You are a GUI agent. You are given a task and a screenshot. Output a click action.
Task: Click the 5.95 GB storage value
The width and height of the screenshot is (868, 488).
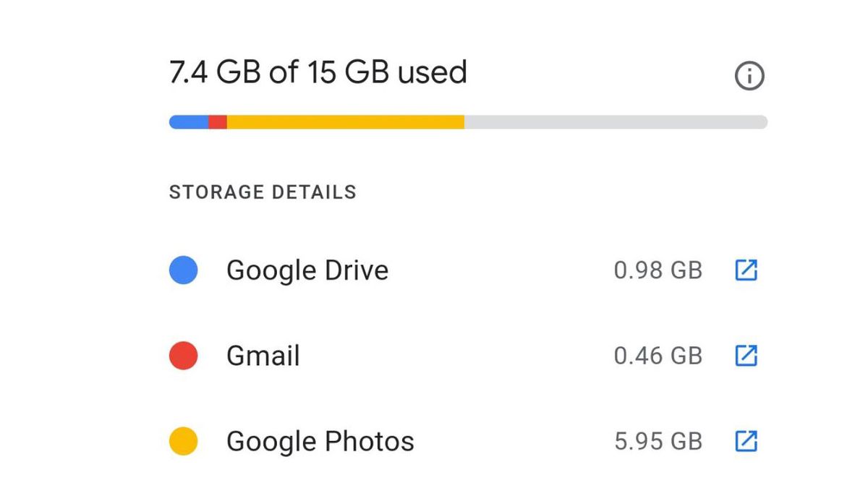[x=658, y=441]
